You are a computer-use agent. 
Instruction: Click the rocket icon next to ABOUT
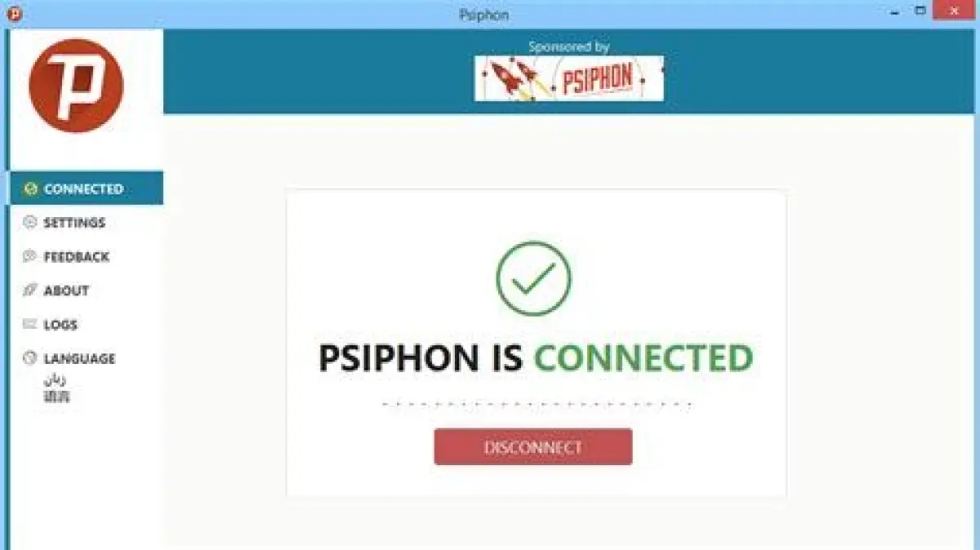[x=31, y=290]
